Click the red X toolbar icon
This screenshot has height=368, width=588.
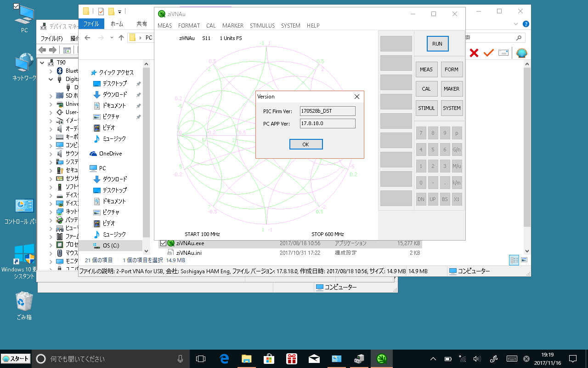tap(474, 53)
